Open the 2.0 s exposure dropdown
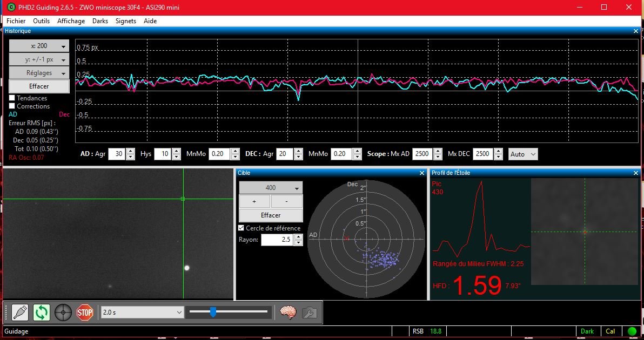Viewport: 644px width, 340px height. click(143, 312)
